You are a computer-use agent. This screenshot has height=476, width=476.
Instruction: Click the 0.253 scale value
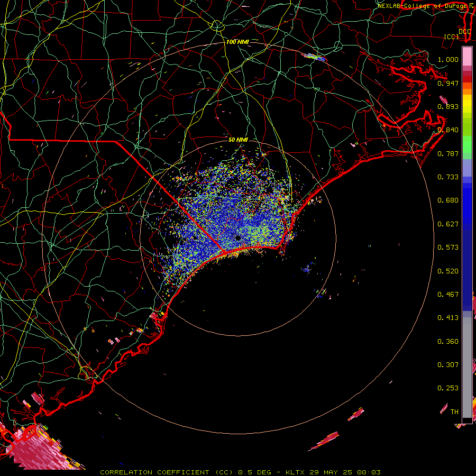pyautogui.click(x=448, y=388)
